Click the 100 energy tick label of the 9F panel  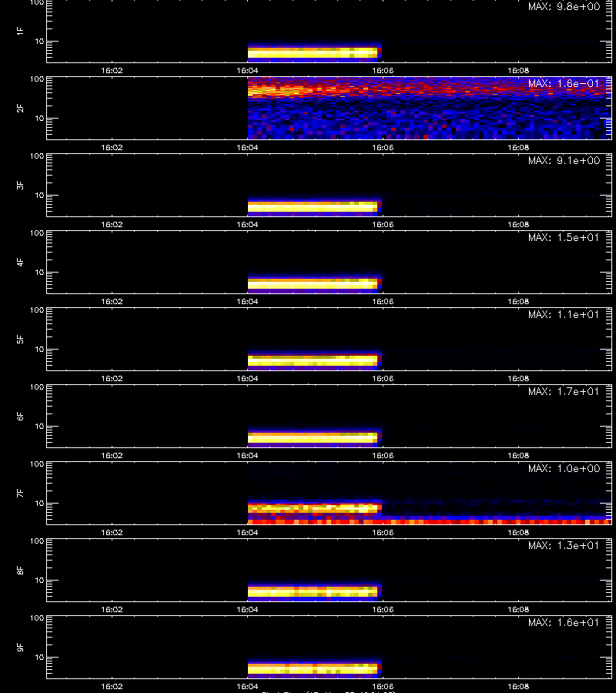coord(37,618)
